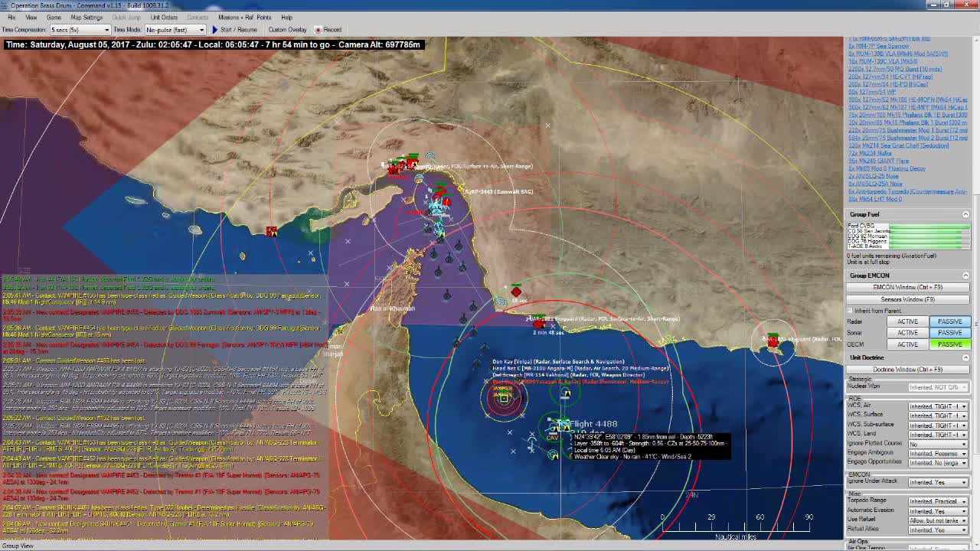Select the red hostile icon at 2 min 48 sec
Image resolution: width=980 pixels, height=551 pixels.
click(538, 324)
